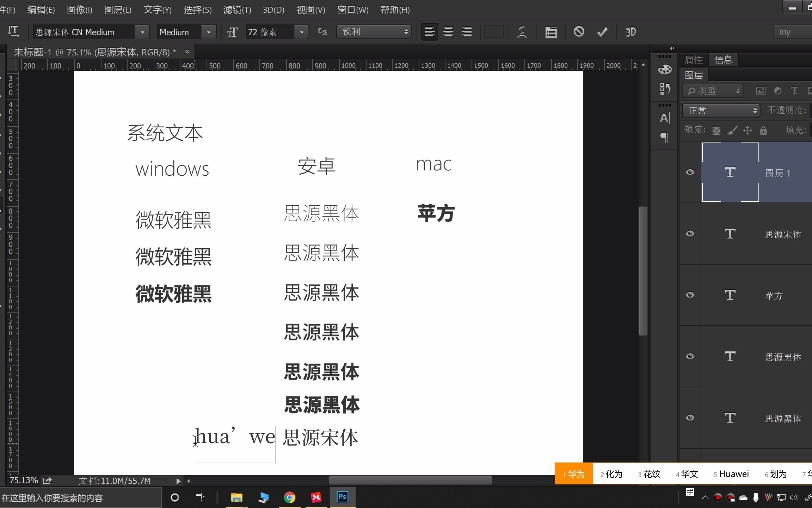Choose IME candidate 华文
812x508 pixels.
click(687, 474)
